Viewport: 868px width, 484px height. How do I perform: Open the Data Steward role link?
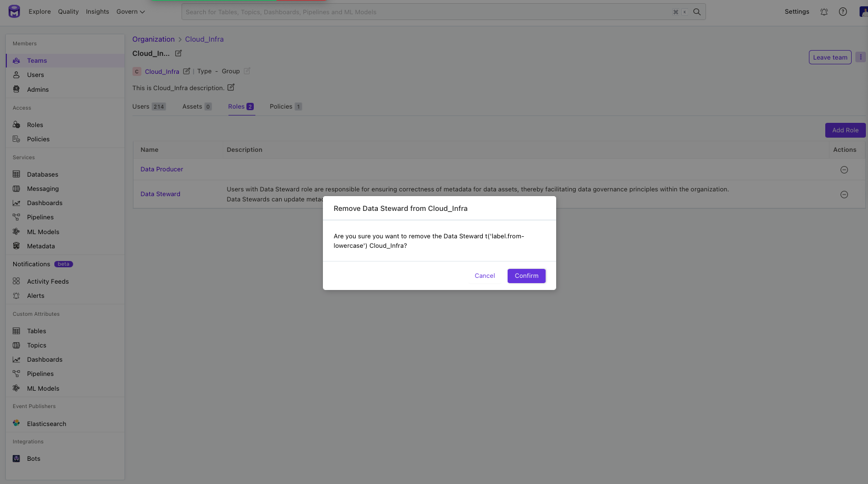[160, 194]
